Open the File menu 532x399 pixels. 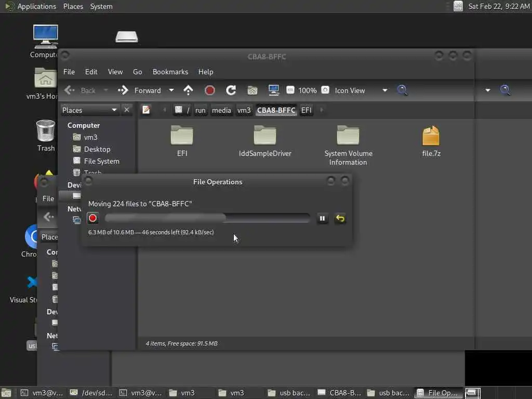[x=69, y=72]
